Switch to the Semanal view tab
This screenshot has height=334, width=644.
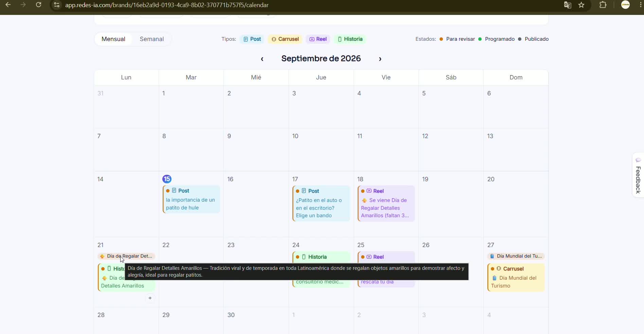pos(151,39)
